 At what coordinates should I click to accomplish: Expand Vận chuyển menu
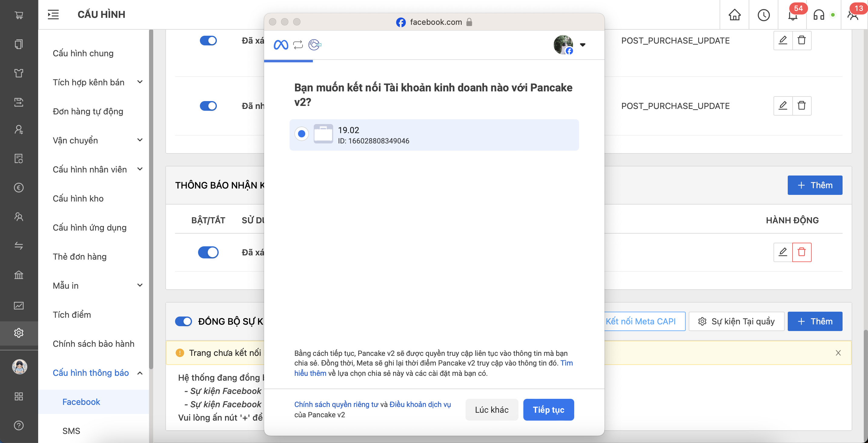pos(140,140)
